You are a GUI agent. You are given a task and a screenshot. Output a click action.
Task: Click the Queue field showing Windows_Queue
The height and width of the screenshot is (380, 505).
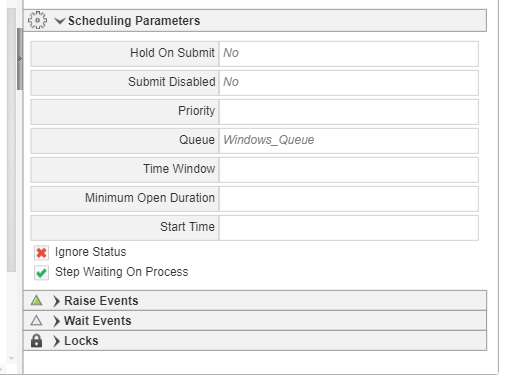click(x=349, y=140)
